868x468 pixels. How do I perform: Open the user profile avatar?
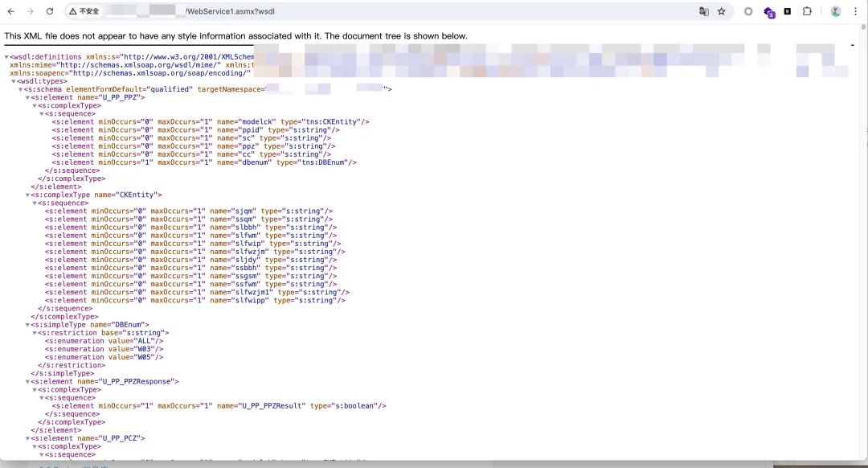point(836,12)
